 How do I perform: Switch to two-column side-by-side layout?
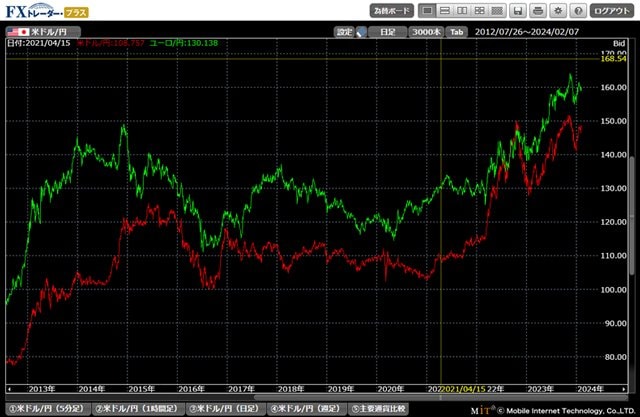pos(462,10)
